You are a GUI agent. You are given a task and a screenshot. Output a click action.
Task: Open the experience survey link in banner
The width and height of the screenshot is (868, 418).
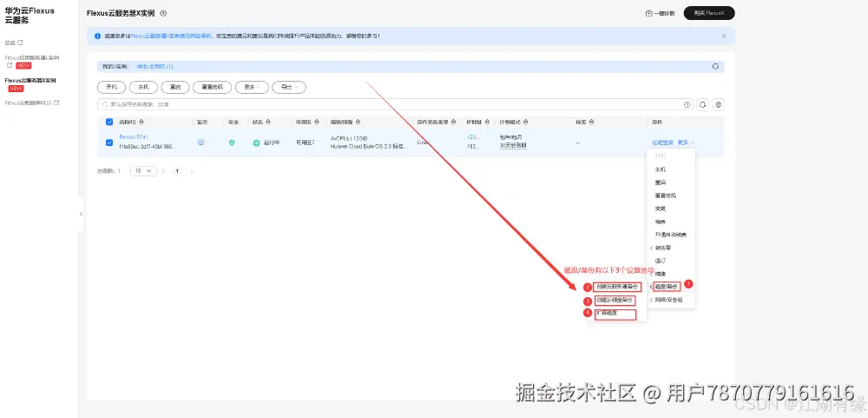click(x=171, y=36)
